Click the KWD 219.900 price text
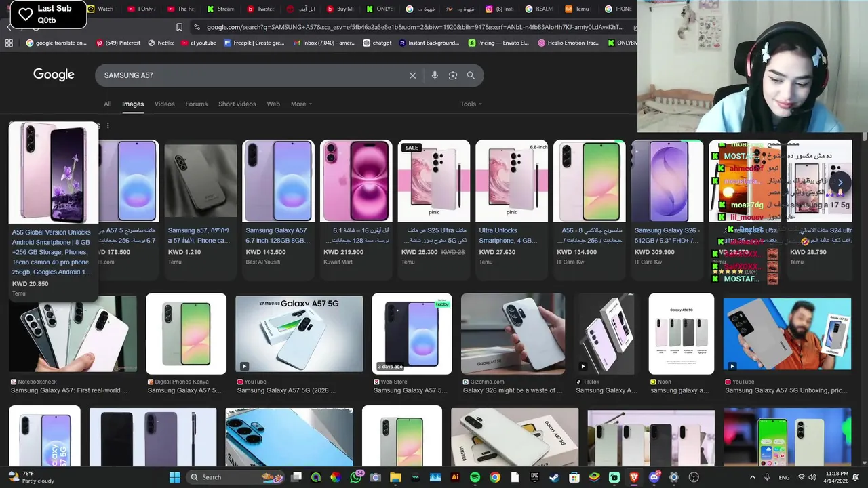The width and height of the screenshot is (868, 488). 343,252
